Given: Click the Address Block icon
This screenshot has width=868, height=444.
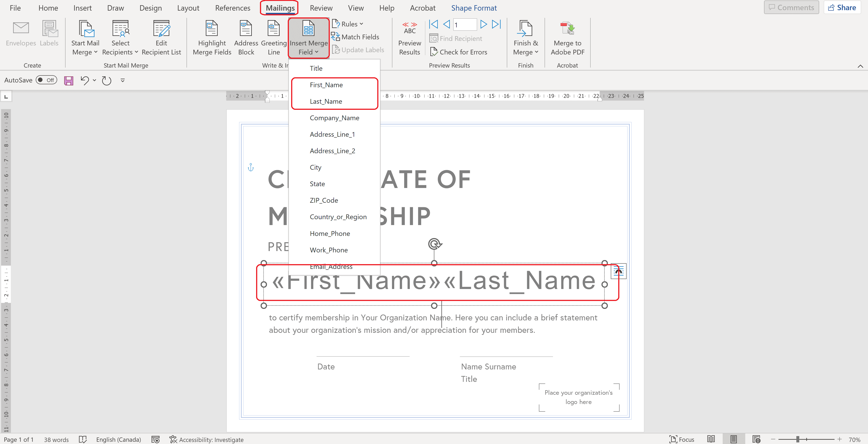Looking at the screenshot, I should point(246,29).
